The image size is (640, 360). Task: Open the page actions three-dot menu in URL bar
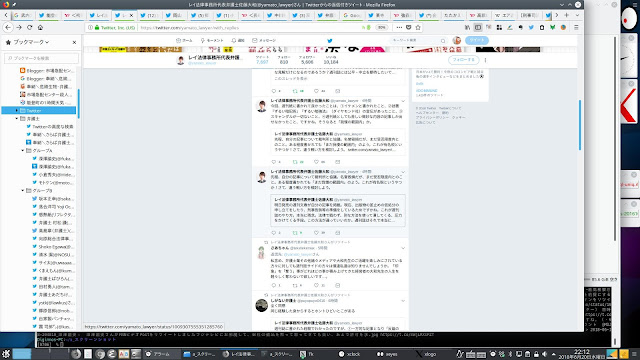(399, 27)
